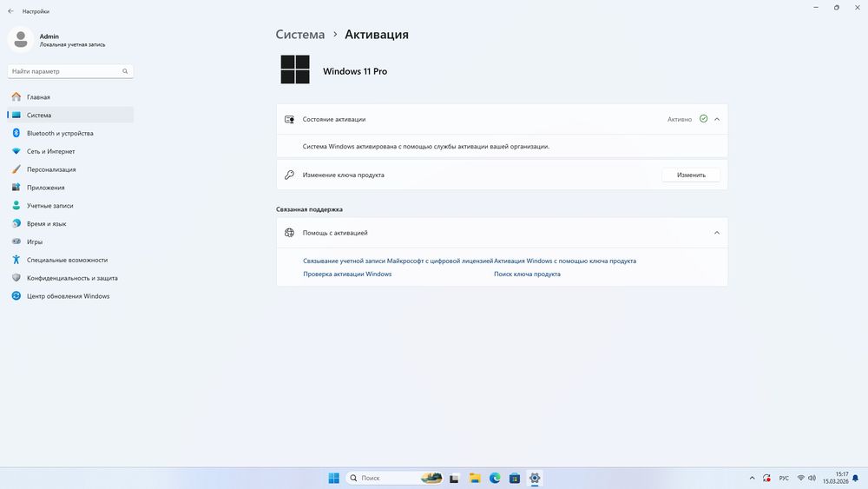
Task: Select "Система" in the sidebar
Action: pos(70,116)
